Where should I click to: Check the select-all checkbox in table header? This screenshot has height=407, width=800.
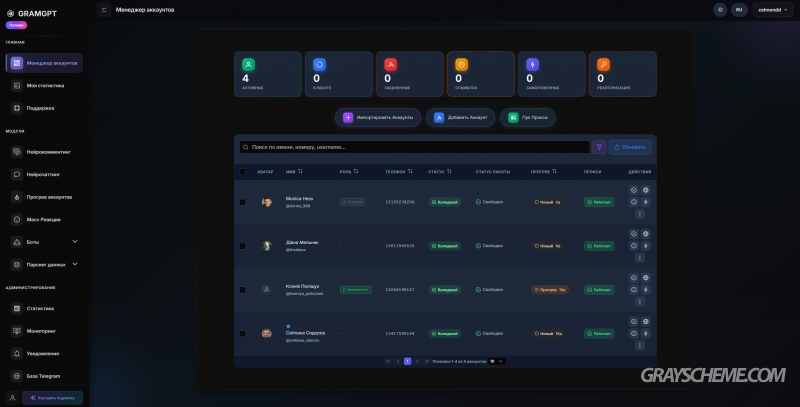pos(242,171)
